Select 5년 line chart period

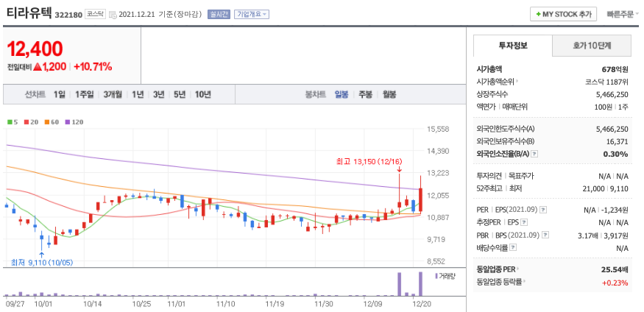(x=180, y=95)
